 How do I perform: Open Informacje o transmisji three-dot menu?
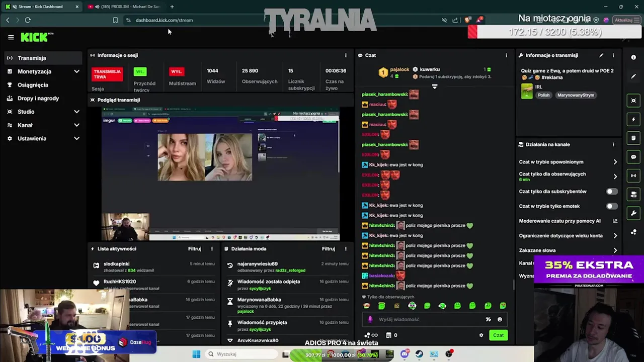(x=613, y=55)
